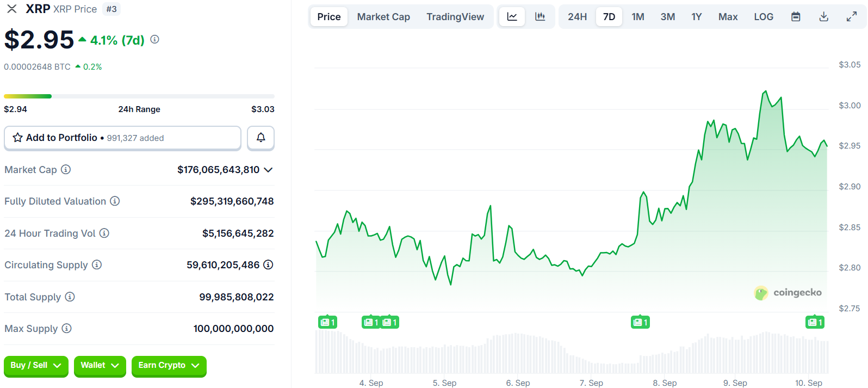Switch to the candlestick chart icon

pyautogui.click(x=540, y=17)
